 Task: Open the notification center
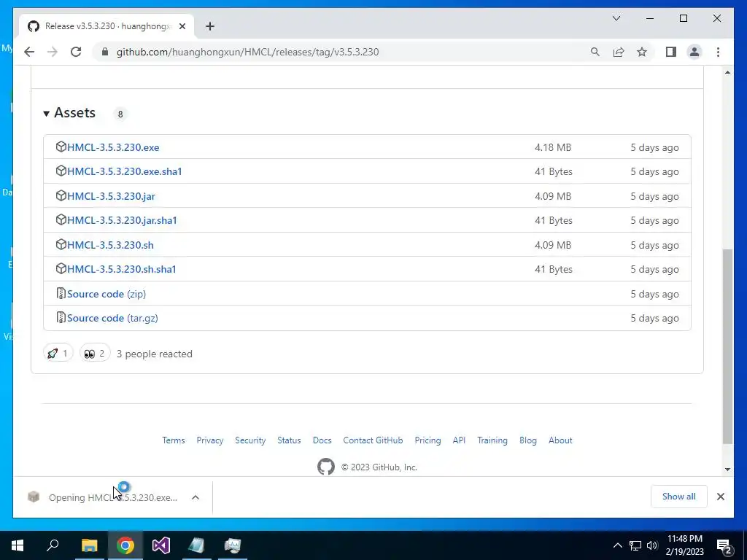(x=724, y=546)
